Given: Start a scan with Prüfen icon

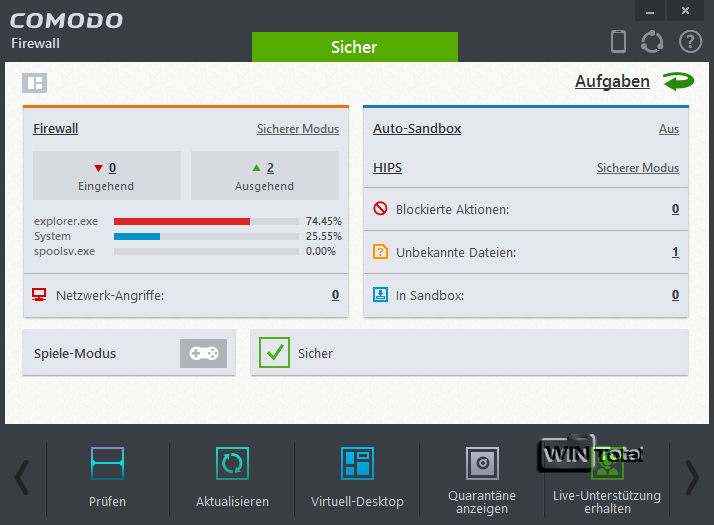Looking at the screenshot, I should [x=107, y=464].
